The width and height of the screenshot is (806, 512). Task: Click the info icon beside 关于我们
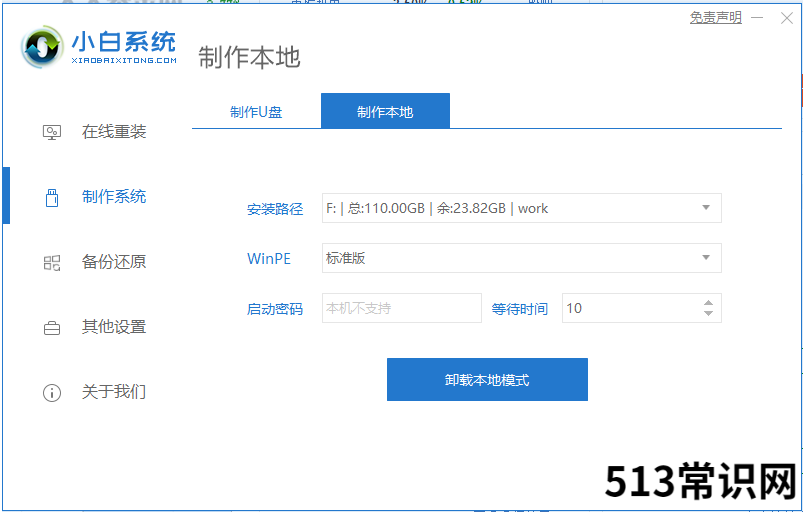[52, 392]
